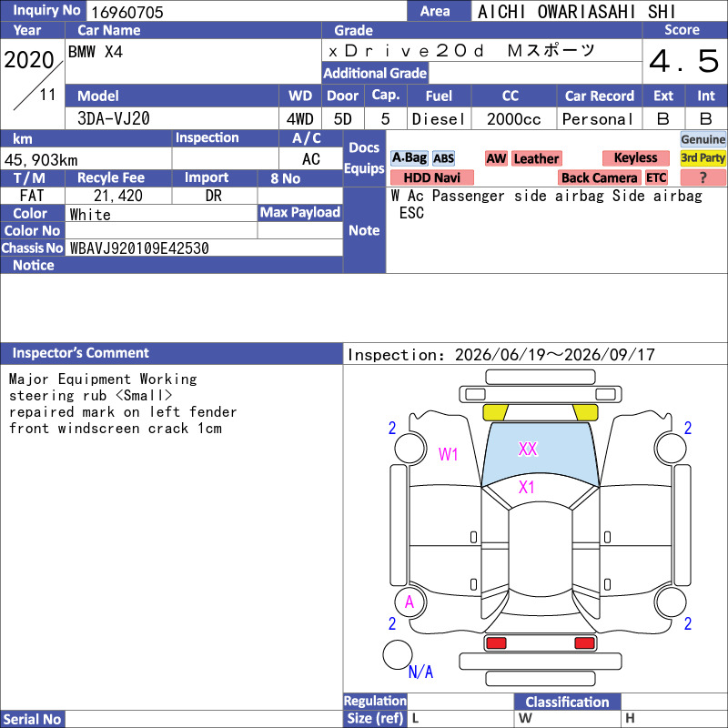Click the Leather equipment badge
Image resolution: width=728 pixels, height=728 pixels.
click(536, 158)
